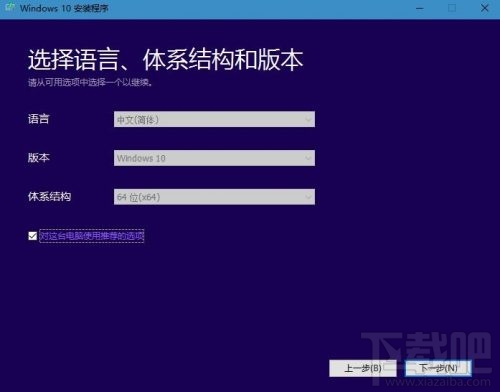Click the 体系结构 field label
The height and width of the screenshot is (392, 500).
click(49, 196)
